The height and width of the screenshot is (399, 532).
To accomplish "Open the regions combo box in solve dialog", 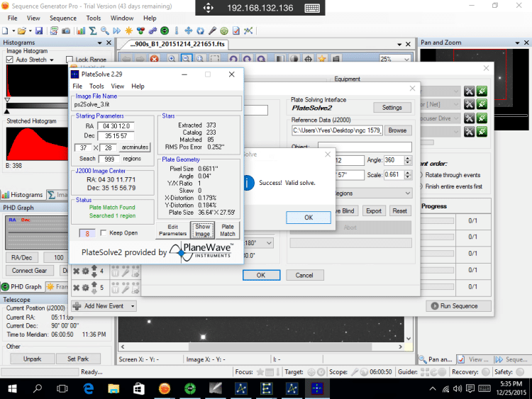I will 372,193.
